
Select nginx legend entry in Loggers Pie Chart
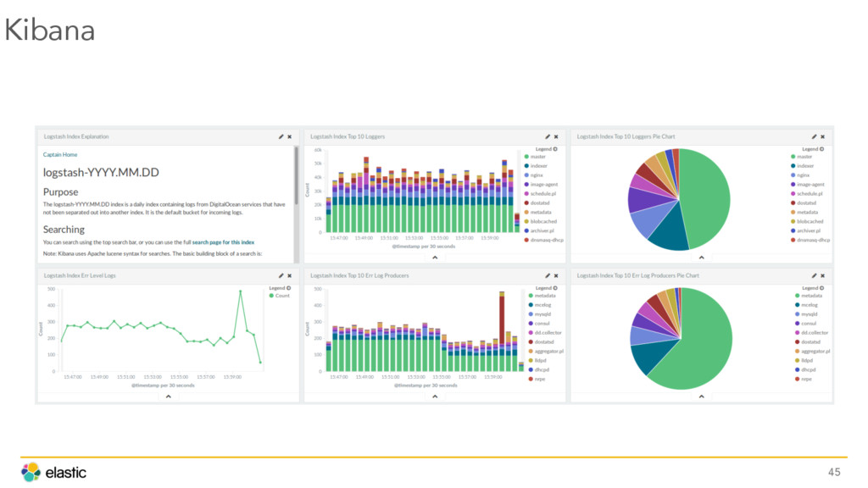(800, 175)
